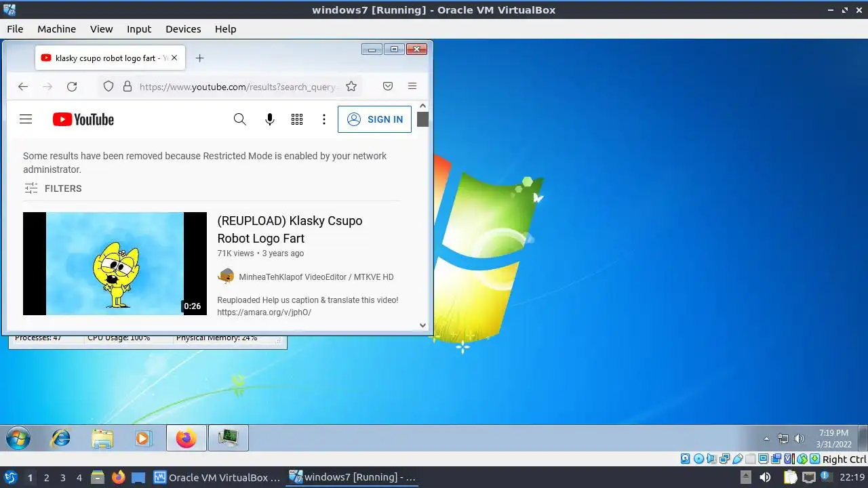This screenshot has height=488, width=868.
Task: Click VirtualBox display indicator
Action: (x=763, y=460)
